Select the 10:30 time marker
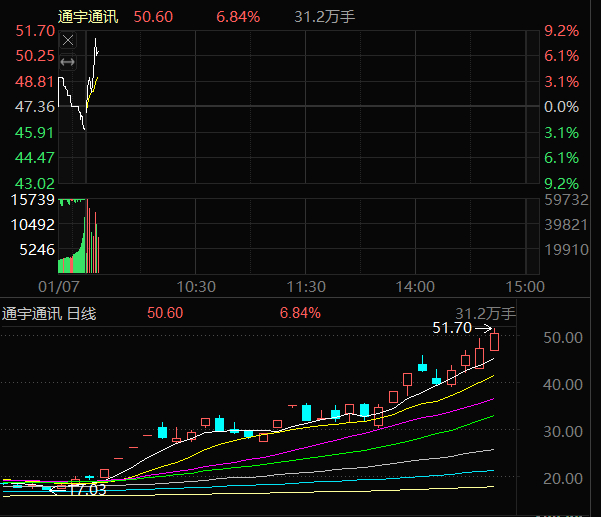 pos(196,287)
